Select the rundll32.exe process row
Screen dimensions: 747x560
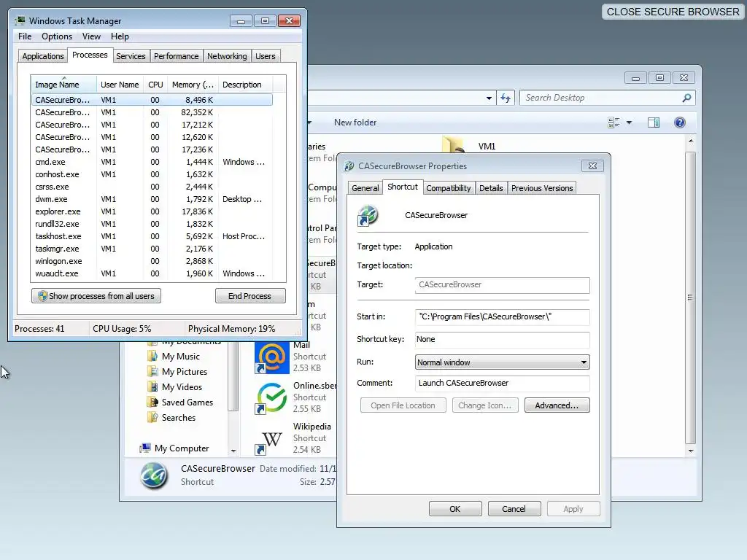[152, 224]
